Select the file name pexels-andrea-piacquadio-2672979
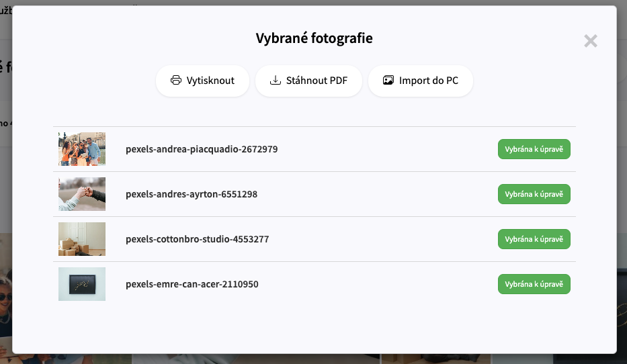Image resolution: width=627 pixels, height=364 pixels. tap(202, 149)
